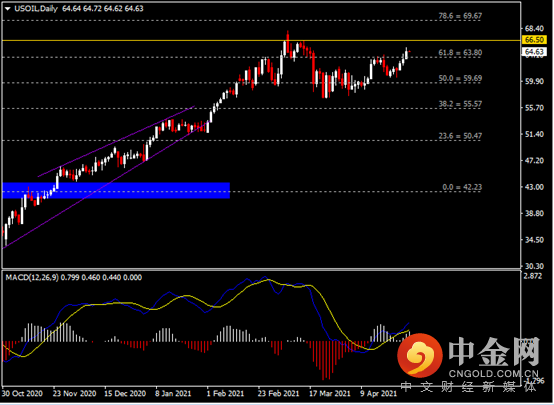Select the blue support zone rectangle
554x405 pixels.
point(116,190)
